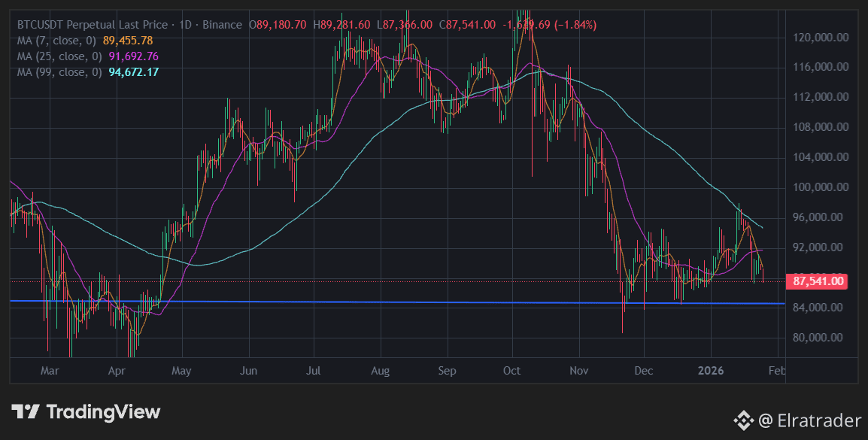Click the Feb label on time axis
Image resolution: width=868 pixels, height=440 pixels.
pos(777,371)
